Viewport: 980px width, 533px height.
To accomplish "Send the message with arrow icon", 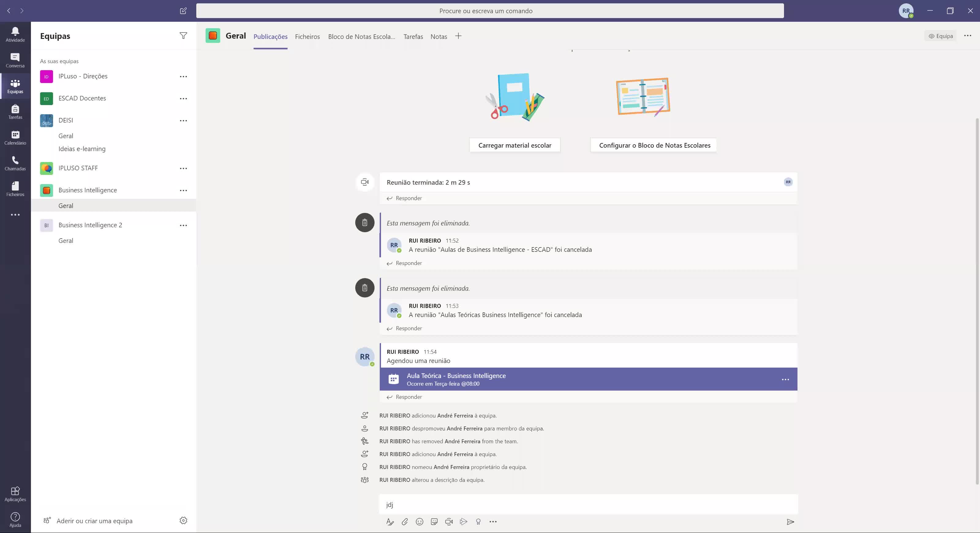I will (x=790, y=522).
